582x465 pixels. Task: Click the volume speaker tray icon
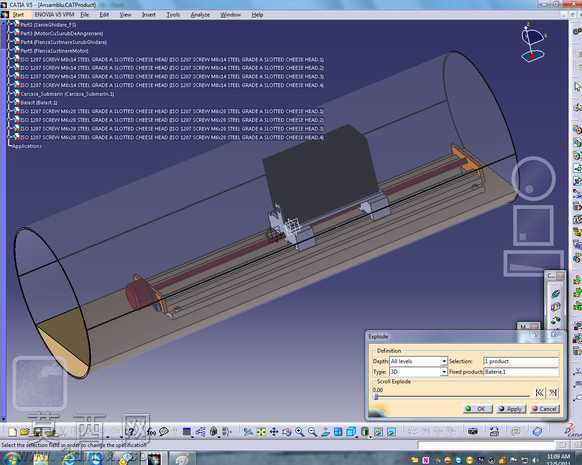tap(535, 460)
